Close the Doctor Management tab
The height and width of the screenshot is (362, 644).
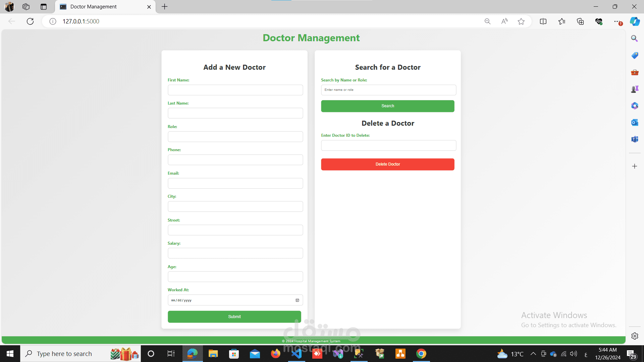(149, 7)
